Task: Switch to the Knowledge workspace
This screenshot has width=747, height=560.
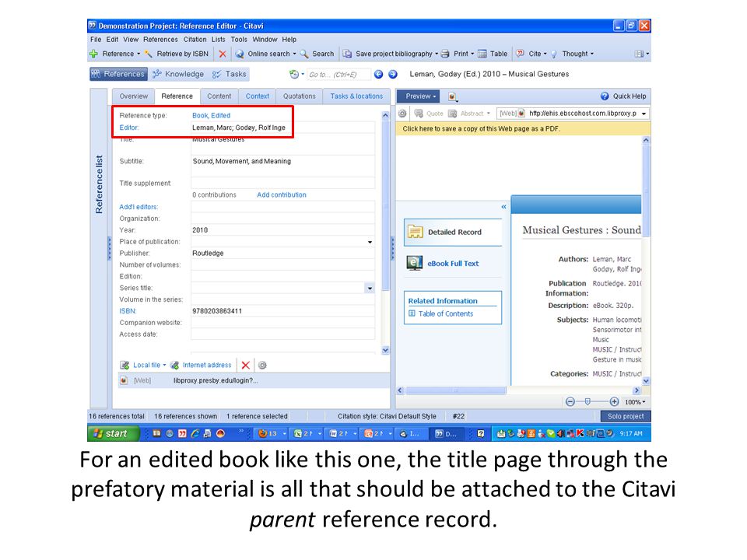Action: click(178, 75)
